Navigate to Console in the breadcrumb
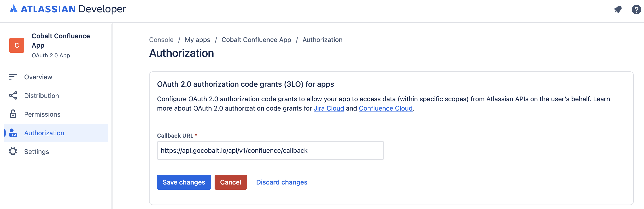644x209 pixels. pyautogui.click(x=161, y=40)
